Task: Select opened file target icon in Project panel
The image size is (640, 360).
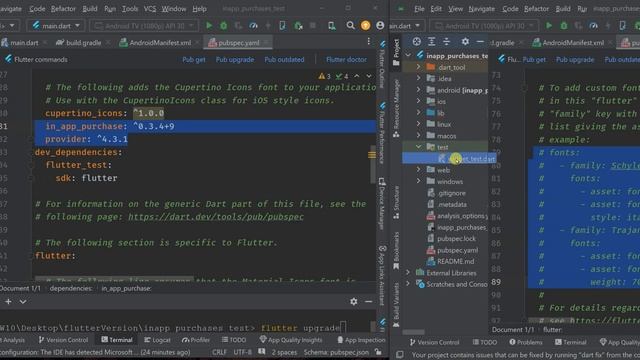Action: pyautogui.click(x=416, y=42)
